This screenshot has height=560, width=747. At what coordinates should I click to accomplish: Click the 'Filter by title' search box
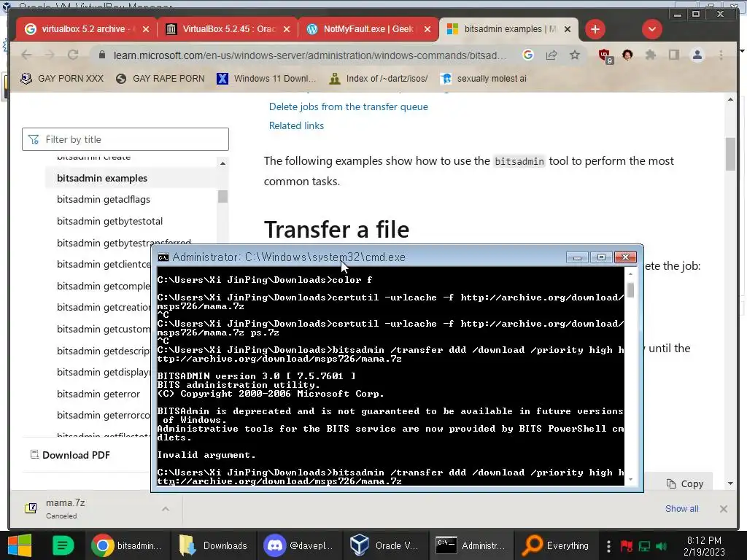(125, 139)
